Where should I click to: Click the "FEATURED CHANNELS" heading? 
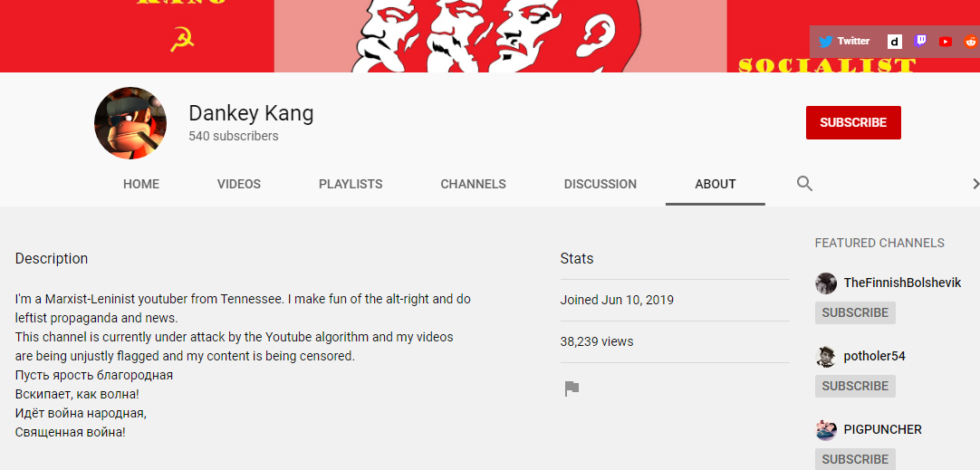[879, 243]
